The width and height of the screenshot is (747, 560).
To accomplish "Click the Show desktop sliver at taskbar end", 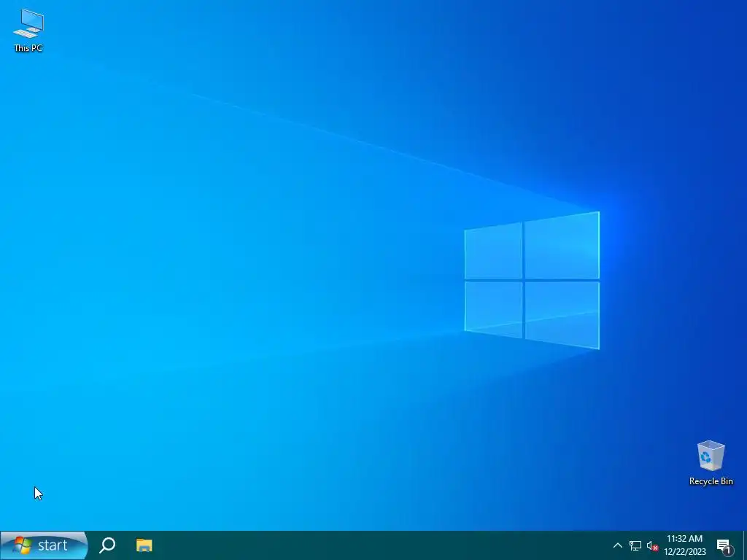I will [x=745, y=545].
